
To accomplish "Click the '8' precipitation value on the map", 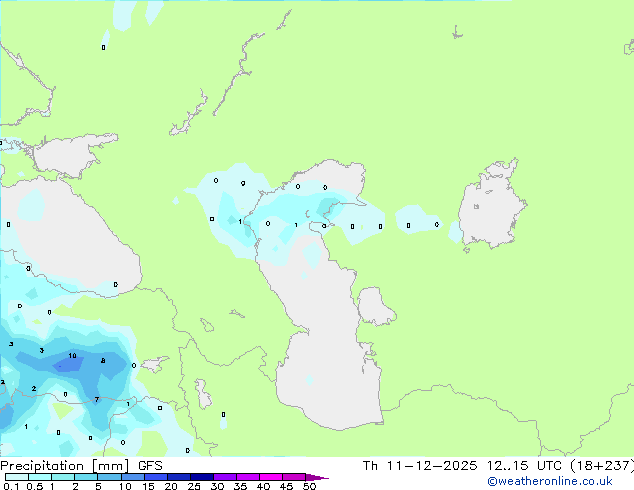I will tap(103, 361).
